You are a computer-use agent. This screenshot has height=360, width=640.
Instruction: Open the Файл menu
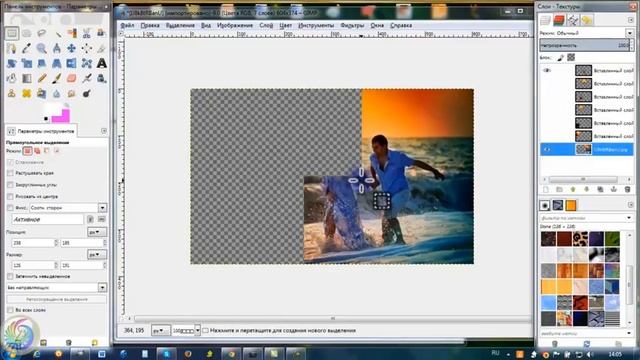point(127,25)
